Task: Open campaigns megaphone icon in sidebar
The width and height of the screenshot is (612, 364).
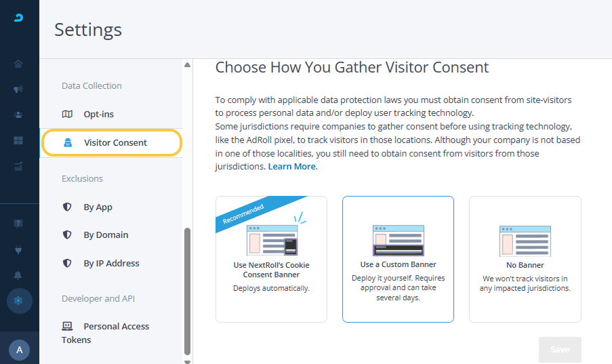Action: click(x=18, y=89)
